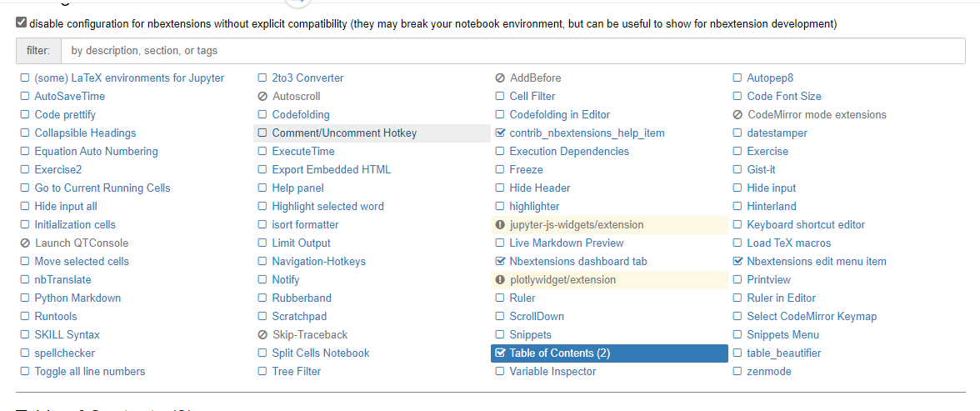Enable the Variable Inspector extension checkbox
The image size is (980, 411).
click(499, 371)
